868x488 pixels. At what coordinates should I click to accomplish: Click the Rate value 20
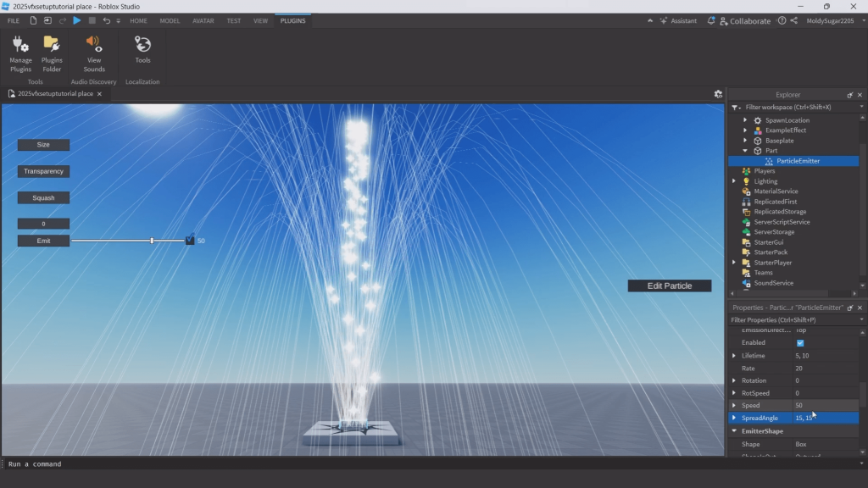tap(826, 369)
